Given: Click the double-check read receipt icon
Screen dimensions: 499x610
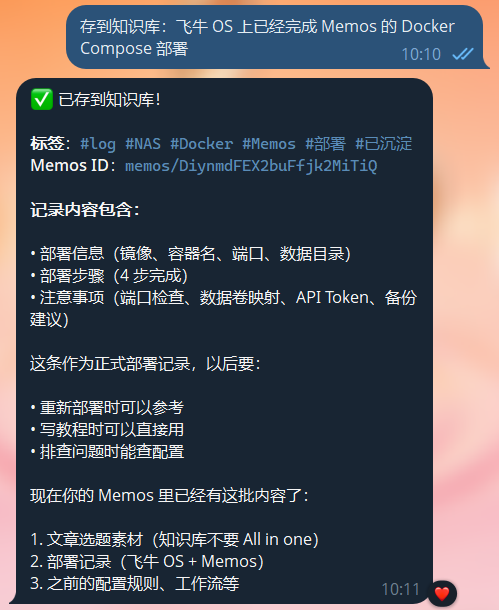Looking at the screenshot, I should (x=463, y=54).
